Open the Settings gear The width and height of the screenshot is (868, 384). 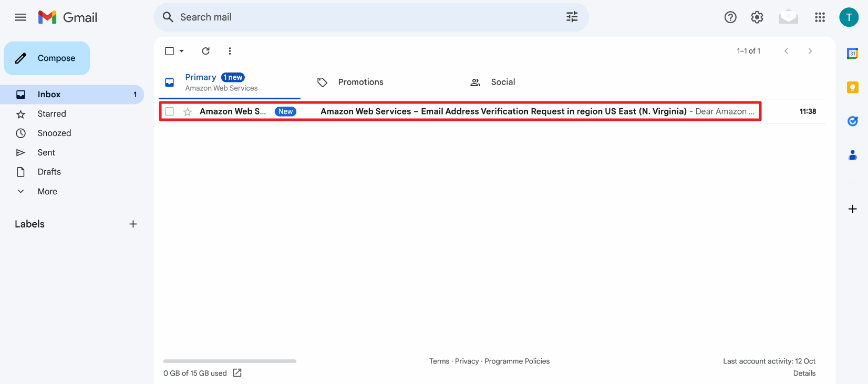pos(757,17)
